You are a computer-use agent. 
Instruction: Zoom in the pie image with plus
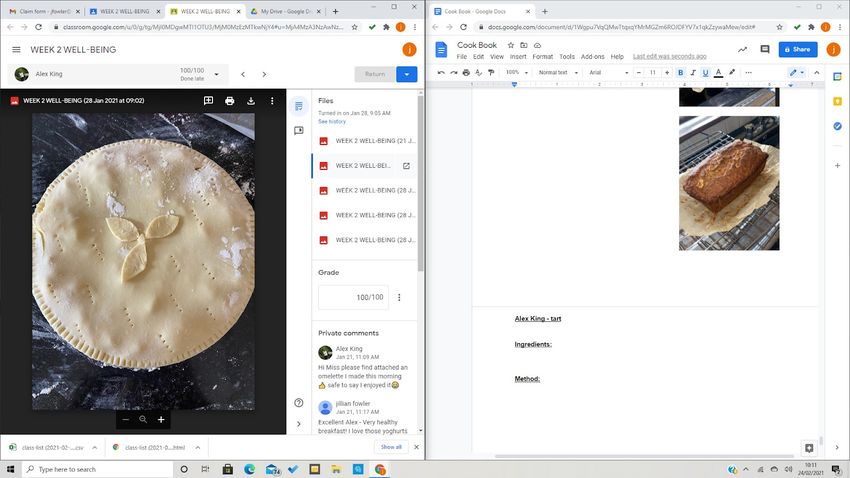pyautogui.click(x=161, y=419)
